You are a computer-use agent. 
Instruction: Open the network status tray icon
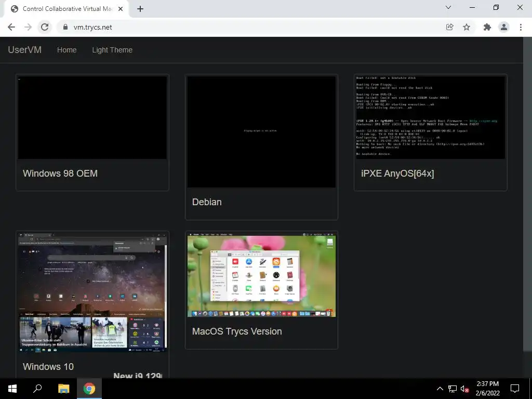pyautogui.click(x=453, y=389)
